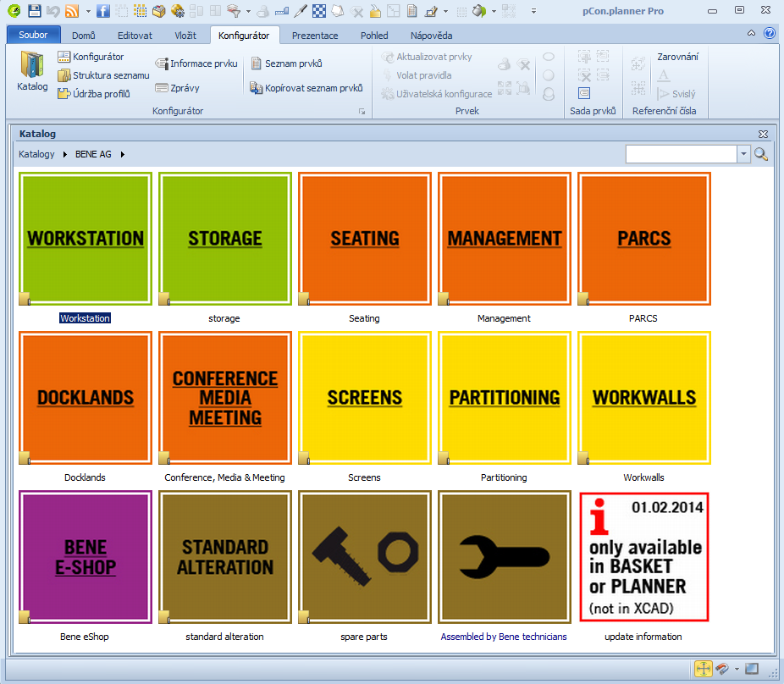Click the globe with gear icon

(x=178, y=10)
